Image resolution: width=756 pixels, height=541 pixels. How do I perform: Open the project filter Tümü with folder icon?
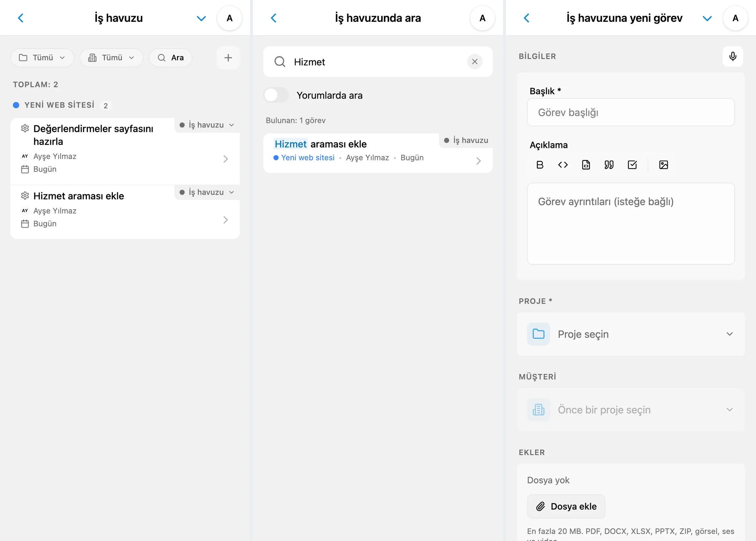tap(42, 57)
